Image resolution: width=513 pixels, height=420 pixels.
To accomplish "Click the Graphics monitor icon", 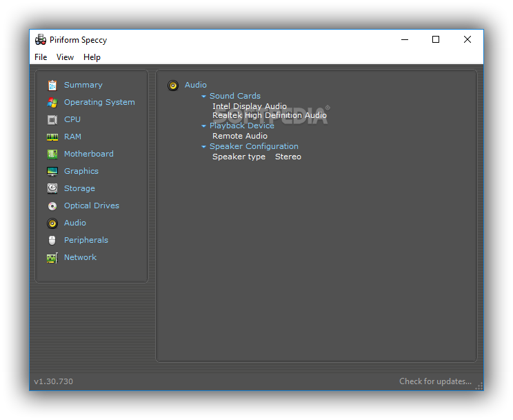I will pyautogui.click(x=52, y=171).
